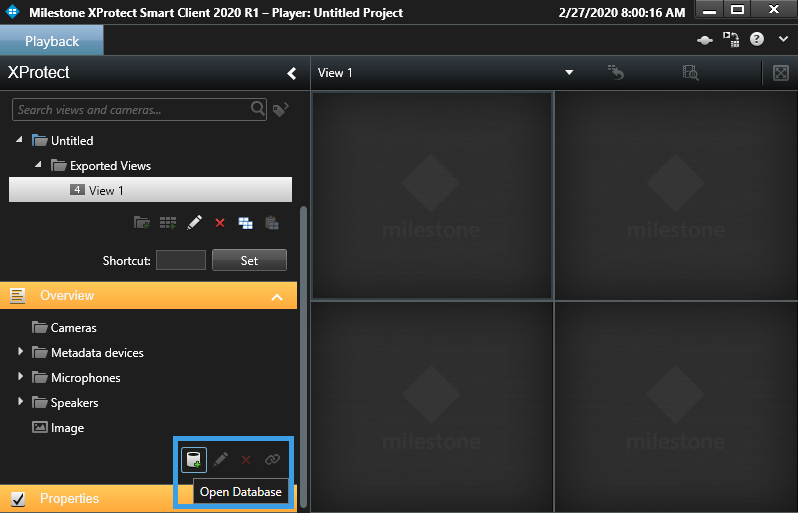Select the Microphones label

tap(86, 378)
